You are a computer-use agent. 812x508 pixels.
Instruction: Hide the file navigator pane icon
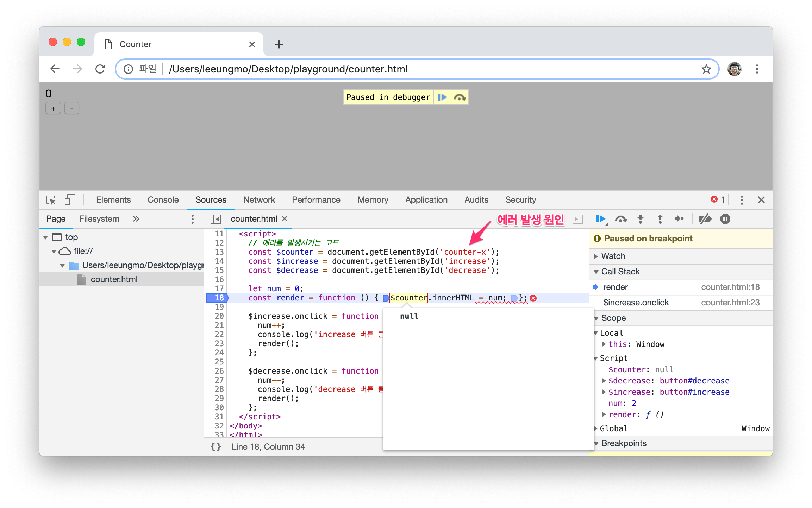point(216,219)
